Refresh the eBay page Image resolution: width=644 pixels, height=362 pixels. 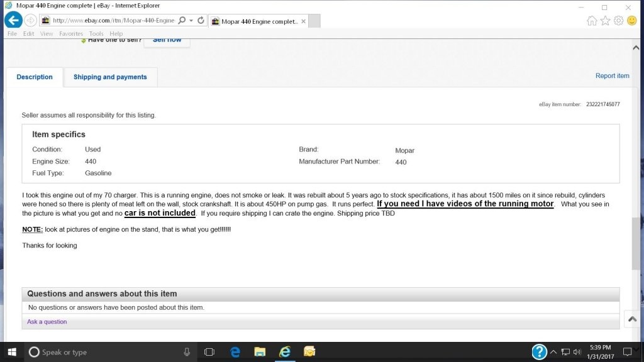tap(201, 20)
